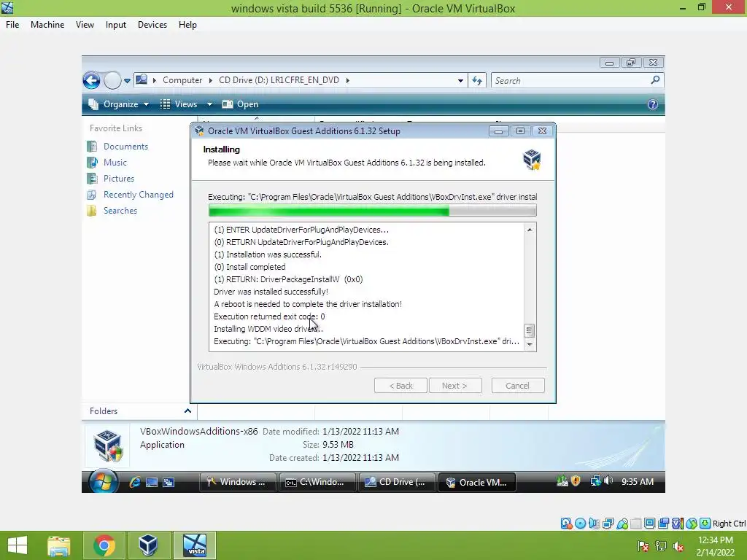Click the host Windows Start button
This screenshot has height=560, width=747.
(x=18, y=545)
